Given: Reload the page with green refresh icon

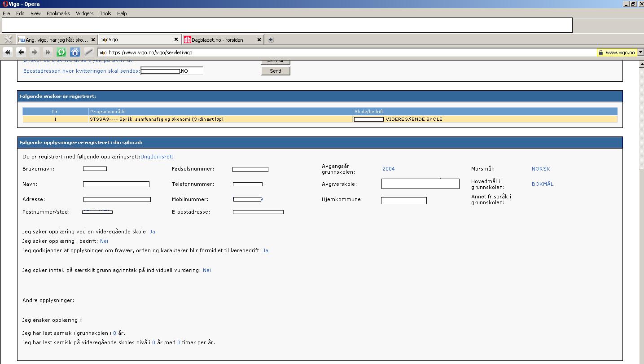Looking at the screenshot, I should pyautogui.click(x=61, y=52).
